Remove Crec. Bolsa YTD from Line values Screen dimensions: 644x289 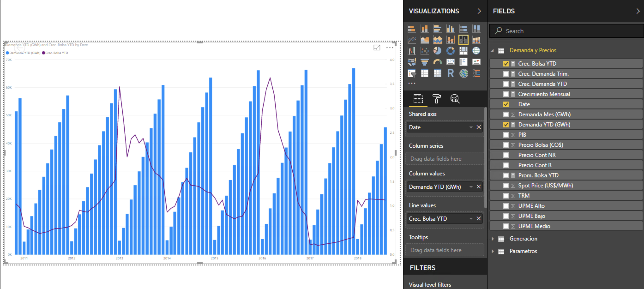pyautogui.click(x=478, y=219)
